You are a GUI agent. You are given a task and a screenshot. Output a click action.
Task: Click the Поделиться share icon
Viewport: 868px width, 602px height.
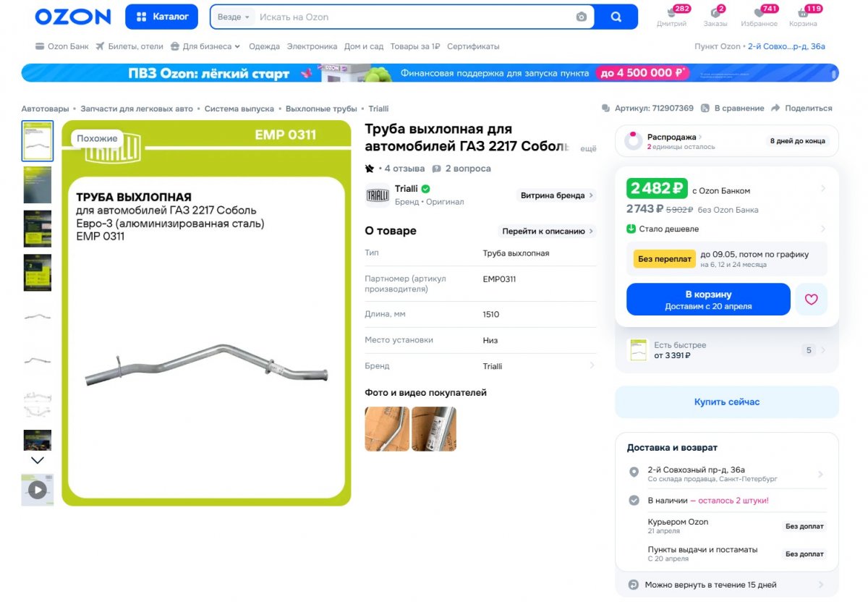(775, 108)
